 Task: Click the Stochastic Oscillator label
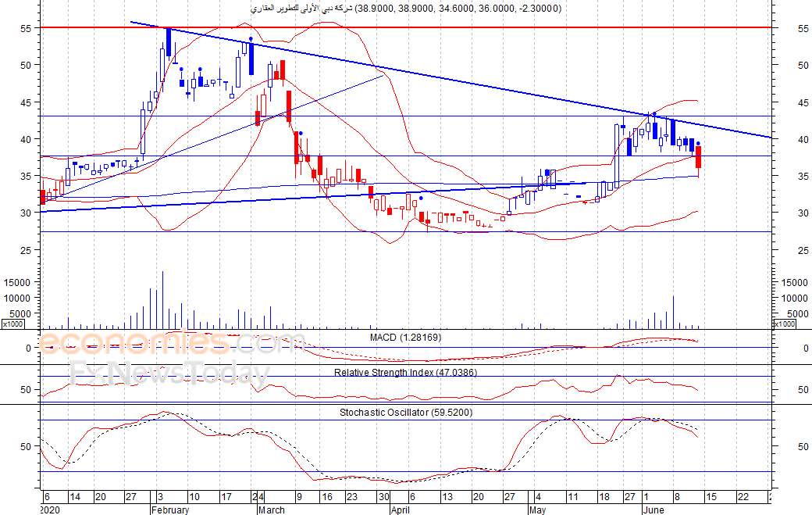tap(406, 413)
